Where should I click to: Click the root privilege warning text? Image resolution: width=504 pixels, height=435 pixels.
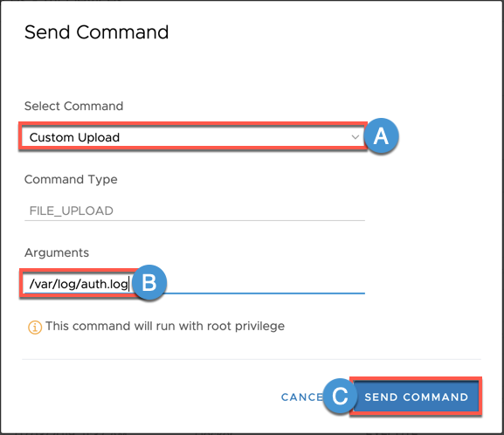click(165, 326)
